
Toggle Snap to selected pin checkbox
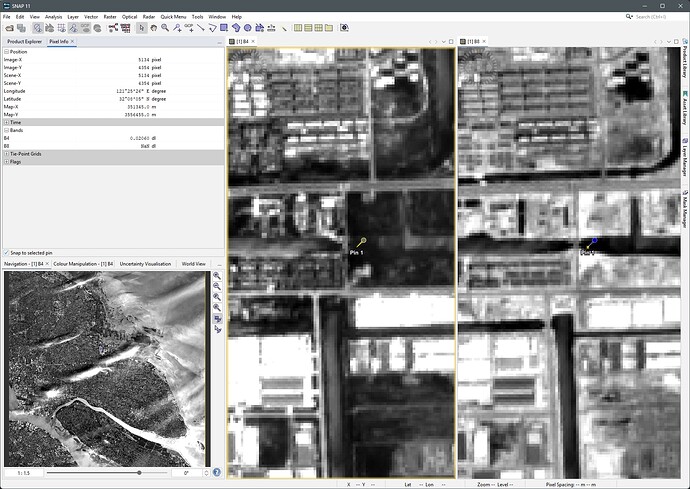pos(5,253)
